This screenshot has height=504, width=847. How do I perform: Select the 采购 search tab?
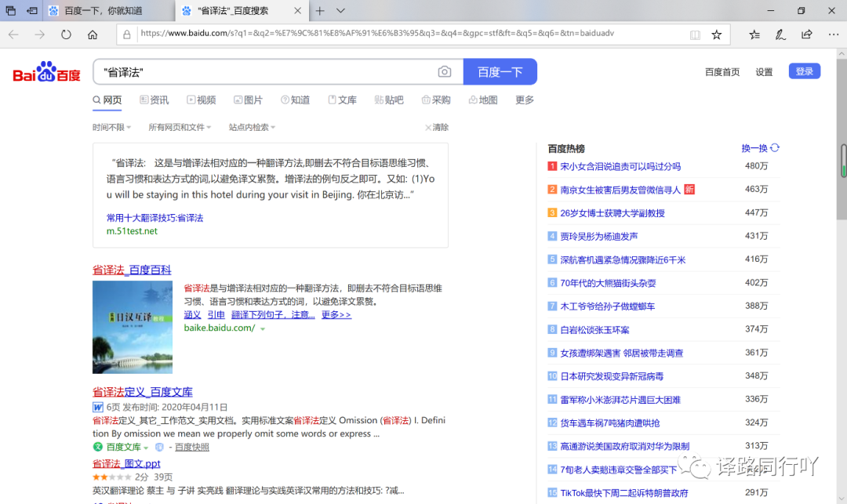(436, 100)
